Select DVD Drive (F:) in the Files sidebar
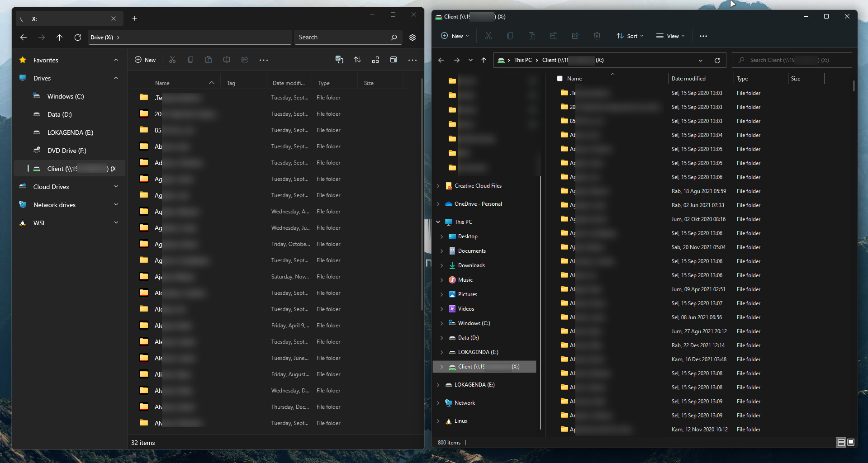This screenshot has height=463, width=868. click(x=70, y=151)
